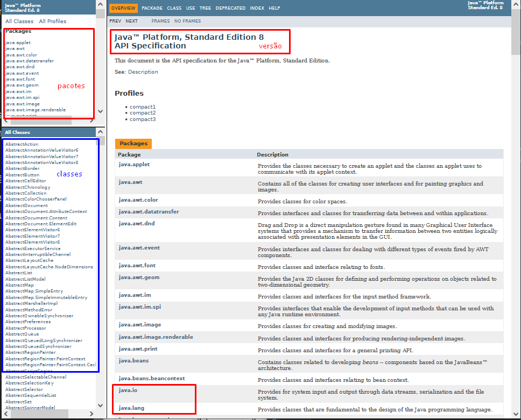
Task: Select the INDEX navigation item
Action: [x=257, y=8]
